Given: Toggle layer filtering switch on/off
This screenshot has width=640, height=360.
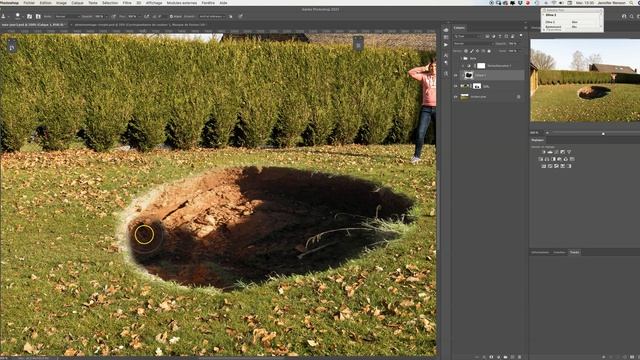Looking at the screenshot, I should pyautogui.click(x=521, y=36).
